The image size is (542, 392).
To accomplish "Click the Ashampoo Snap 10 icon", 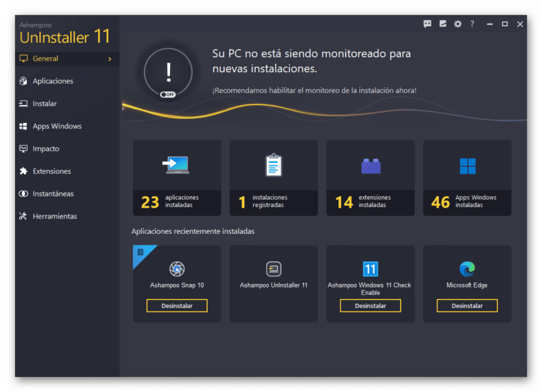I will pos(177,269).
